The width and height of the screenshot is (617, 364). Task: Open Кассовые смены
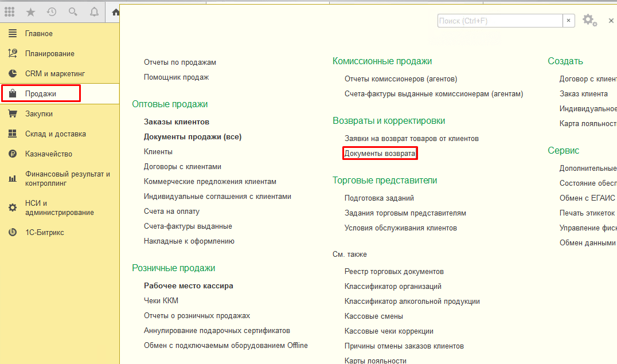pos(373,316)
